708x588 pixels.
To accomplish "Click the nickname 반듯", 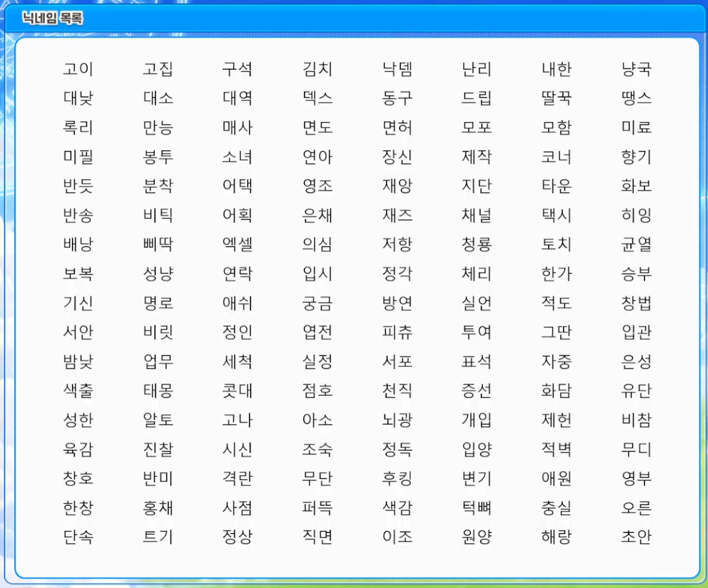I will (78, 186).
